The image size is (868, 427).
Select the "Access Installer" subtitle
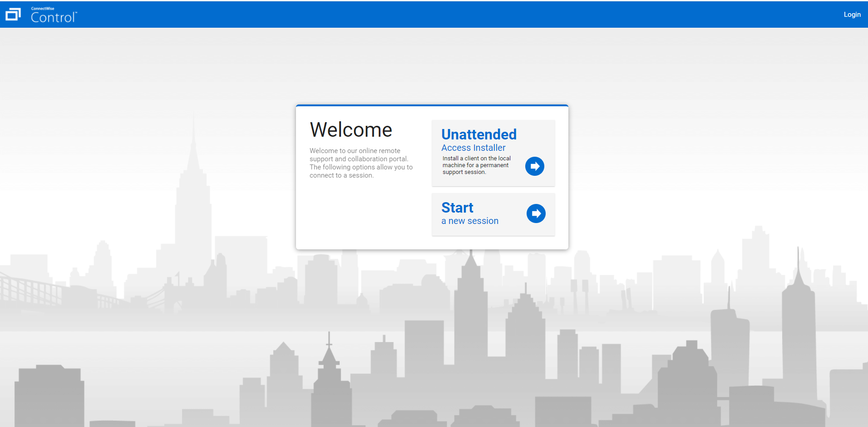[x=473, y=148]
